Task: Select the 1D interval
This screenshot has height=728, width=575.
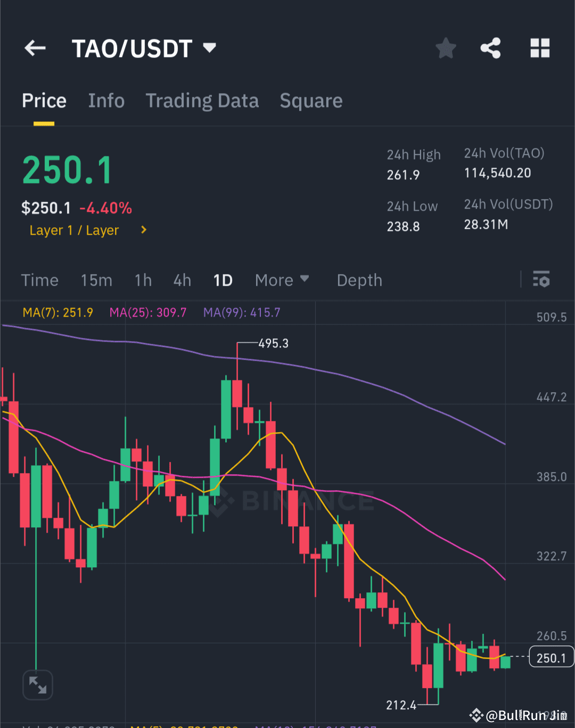Action: pyautogui.click(x=223, y=280)
